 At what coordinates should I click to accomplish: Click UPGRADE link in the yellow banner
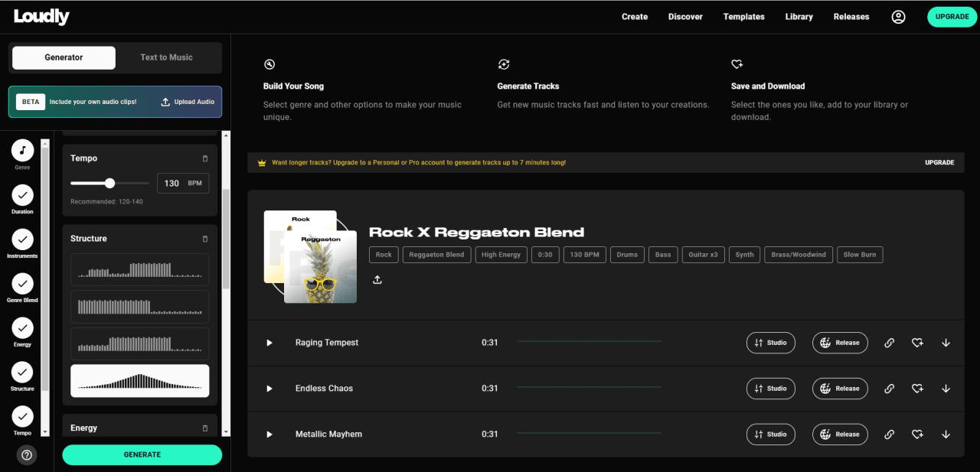click(x=939, y=162)
